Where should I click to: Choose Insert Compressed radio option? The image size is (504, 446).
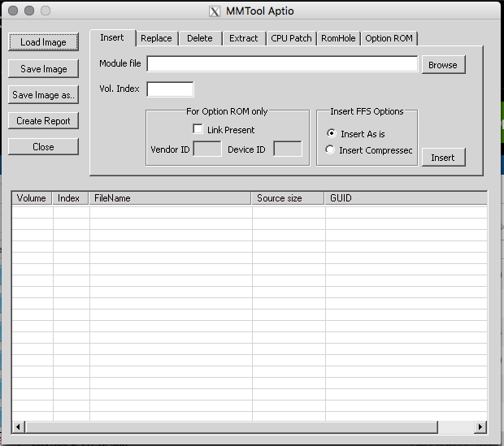click(330, 149)
